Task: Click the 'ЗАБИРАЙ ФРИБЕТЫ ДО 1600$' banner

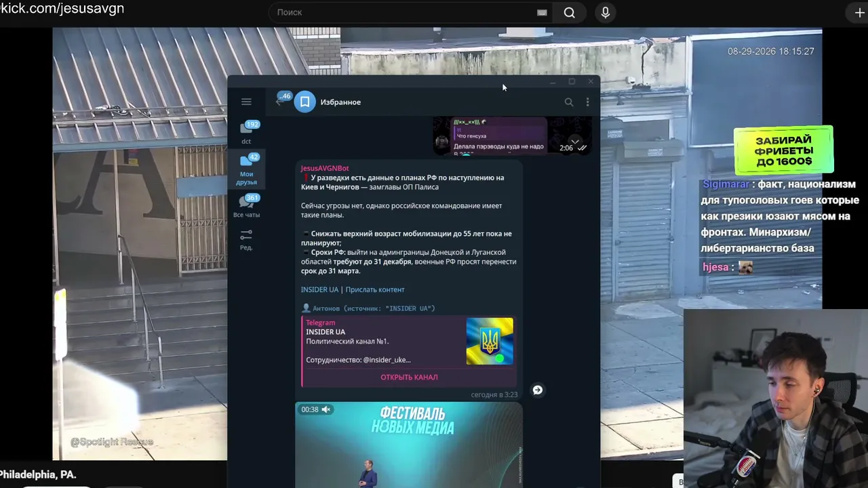Action: click(783, 150)
